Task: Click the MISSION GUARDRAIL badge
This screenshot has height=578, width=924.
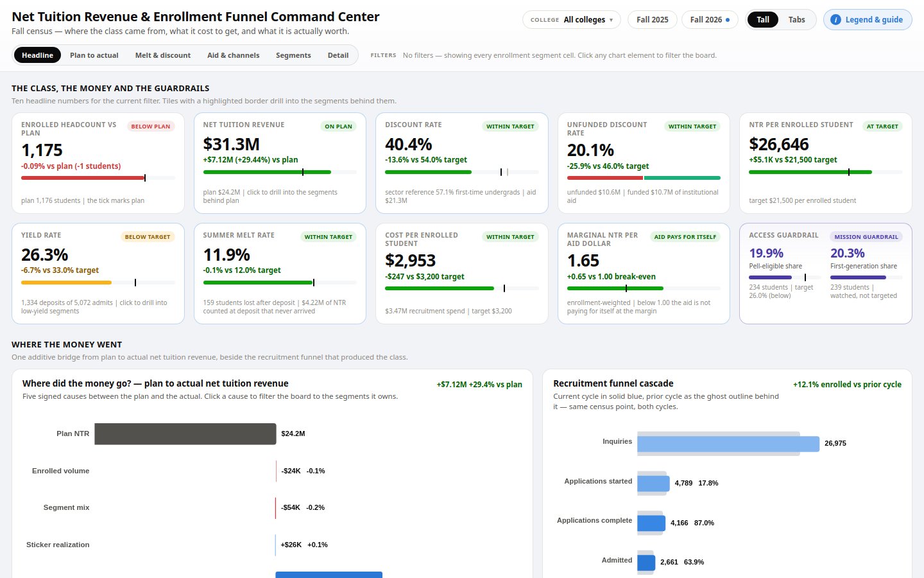Action: [866, 237]
